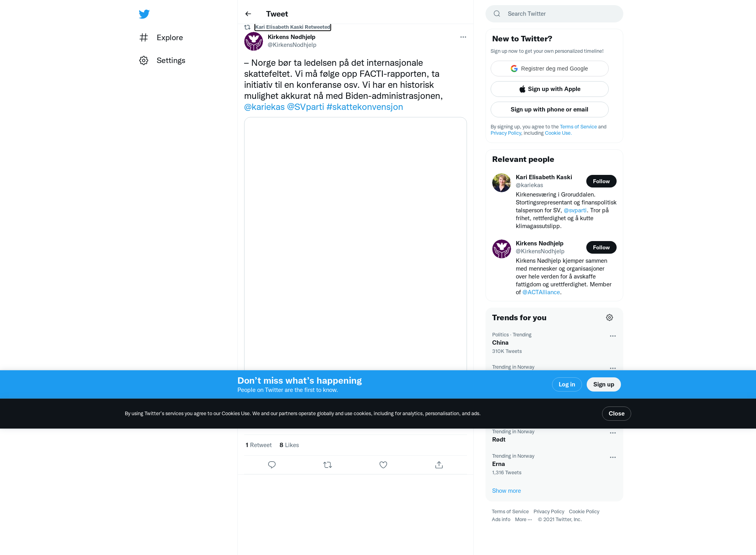The image size is (756, 555).
Task: Follow Kirkens Nødhjelp account
Action: point(601,247)
